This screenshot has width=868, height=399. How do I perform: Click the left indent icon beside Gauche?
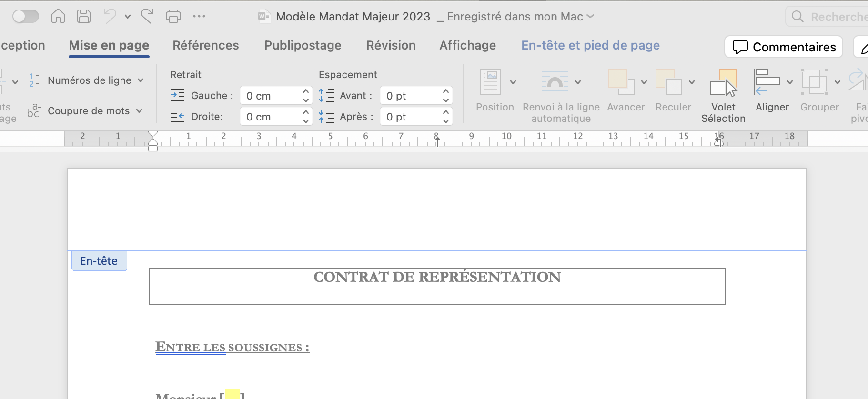(x=178, y=96)
